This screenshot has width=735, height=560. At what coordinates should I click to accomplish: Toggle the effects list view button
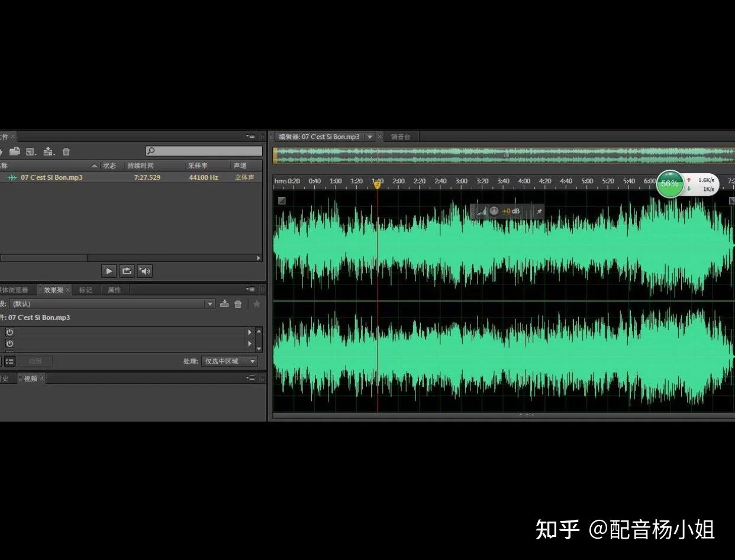tap(10, 361)
